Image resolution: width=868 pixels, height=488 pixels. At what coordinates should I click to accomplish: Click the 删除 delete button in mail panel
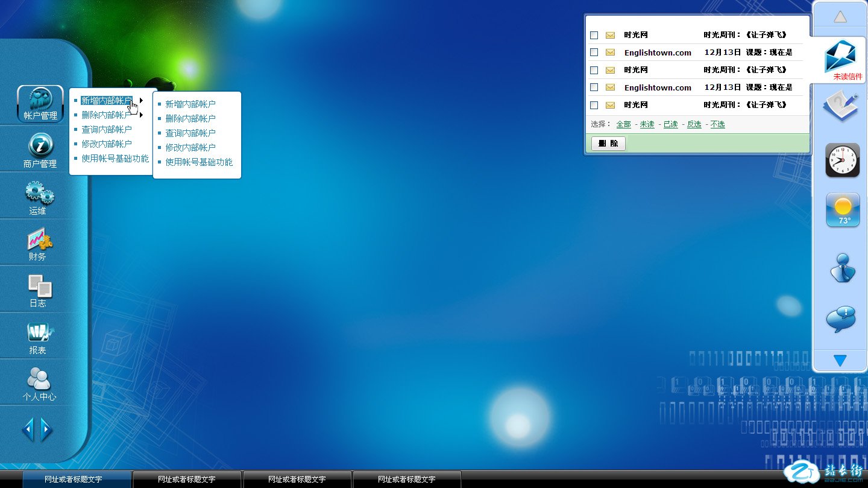point(608,144)
